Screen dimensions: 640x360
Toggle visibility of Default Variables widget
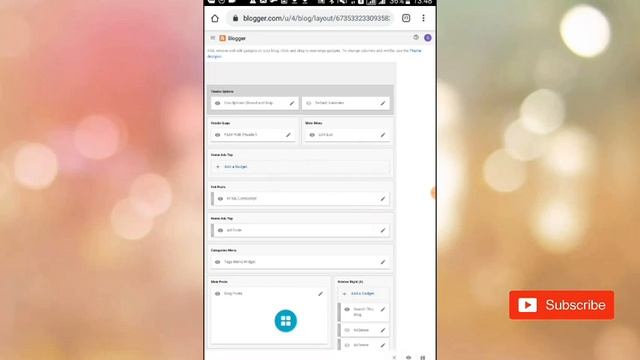point(309,103)
